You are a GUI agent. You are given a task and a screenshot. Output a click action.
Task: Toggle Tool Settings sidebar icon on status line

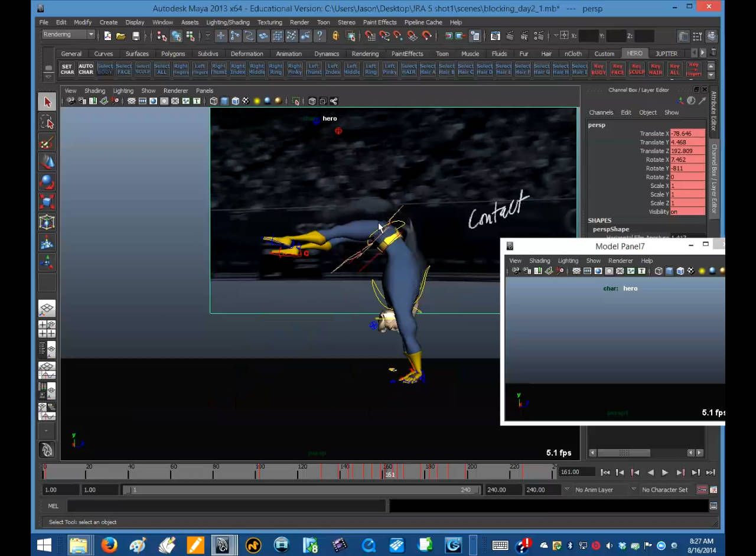click(698, 36)
